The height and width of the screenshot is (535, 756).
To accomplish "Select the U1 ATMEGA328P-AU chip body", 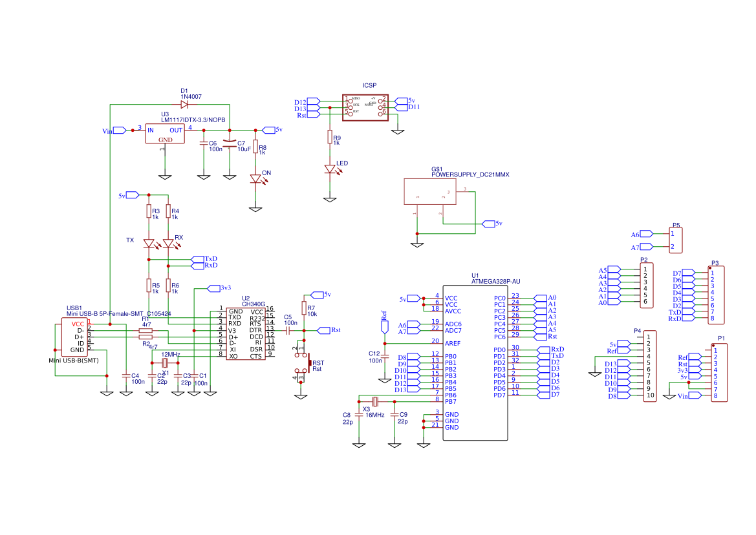I will coord(475,362).
